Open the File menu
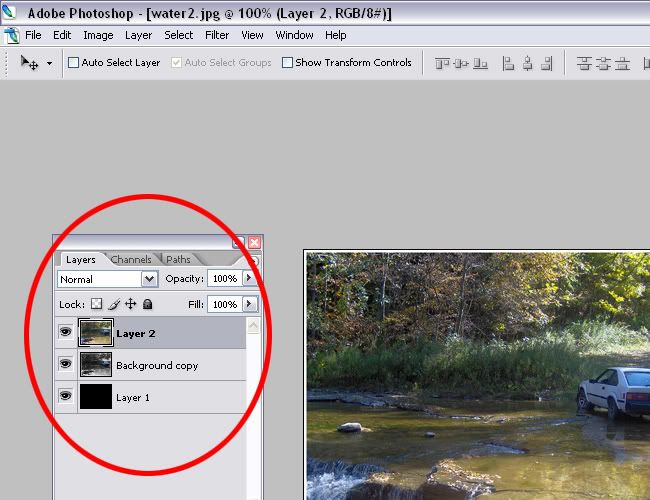 click(x=33, y=35)
